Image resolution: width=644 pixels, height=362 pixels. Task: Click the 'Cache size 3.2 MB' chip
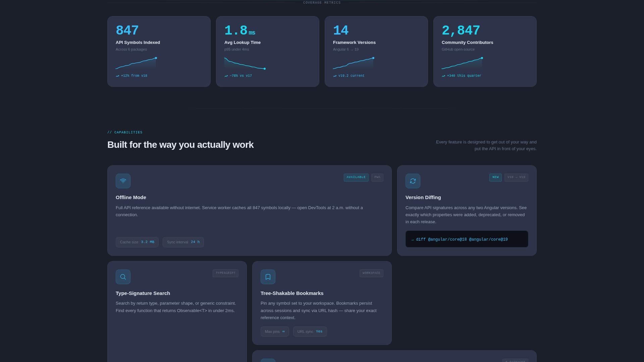tap(137, 242)
